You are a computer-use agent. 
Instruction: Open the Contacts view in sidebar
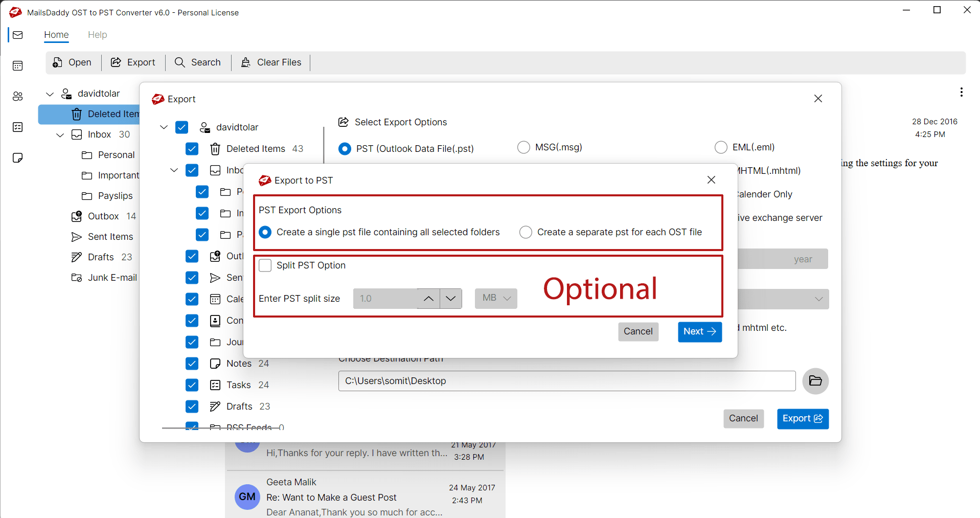pos(18,96)
